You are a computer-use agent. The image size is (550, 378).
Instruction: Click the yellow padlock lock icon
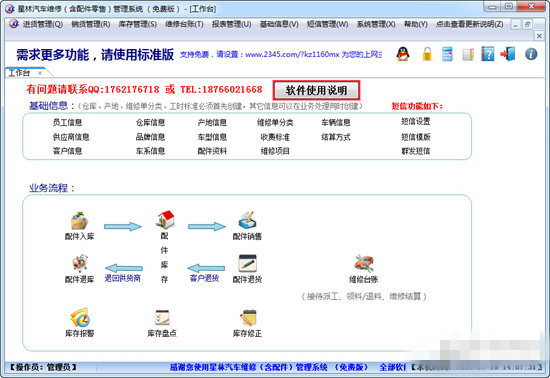tap(427, 54)
